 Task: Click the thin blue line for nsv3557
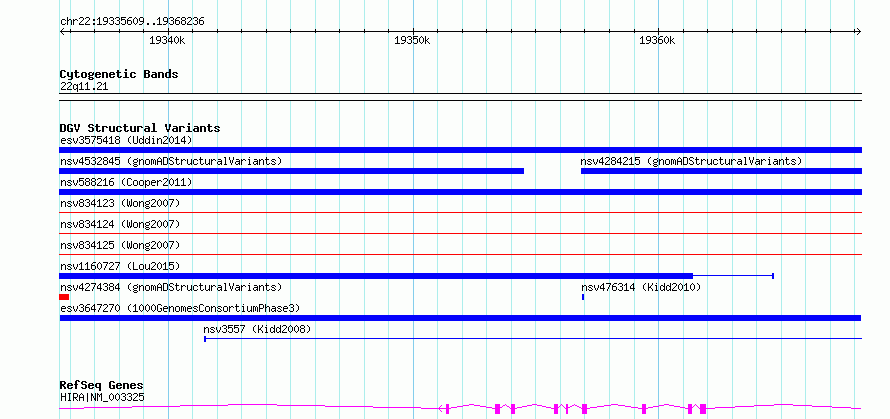[x=533, y=339]
